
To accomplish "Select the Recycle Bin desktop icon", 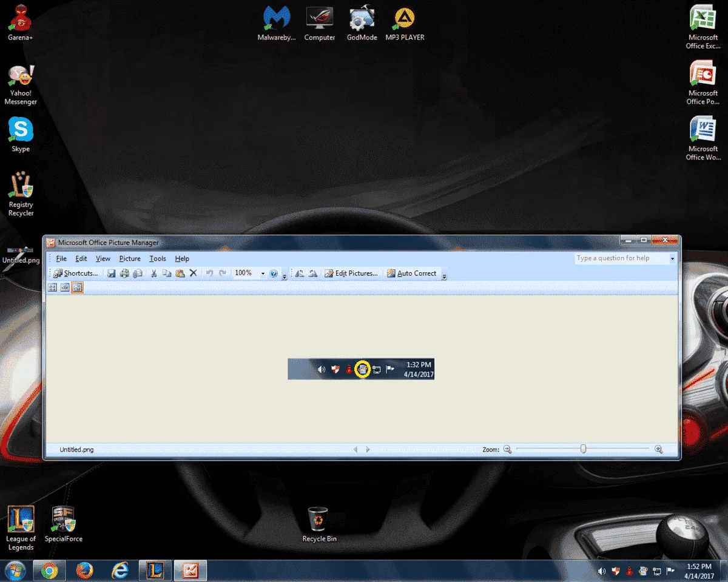I will coord(319,524).
